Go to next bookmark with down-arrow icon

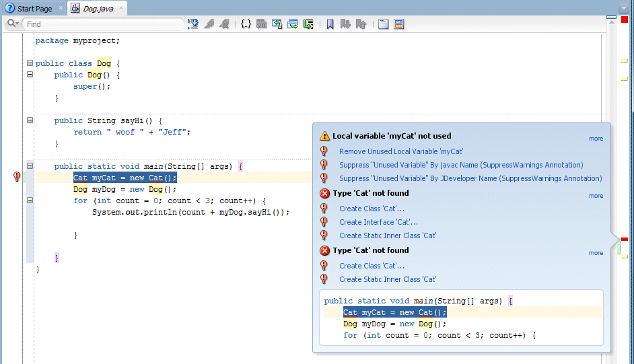[345, 24]
